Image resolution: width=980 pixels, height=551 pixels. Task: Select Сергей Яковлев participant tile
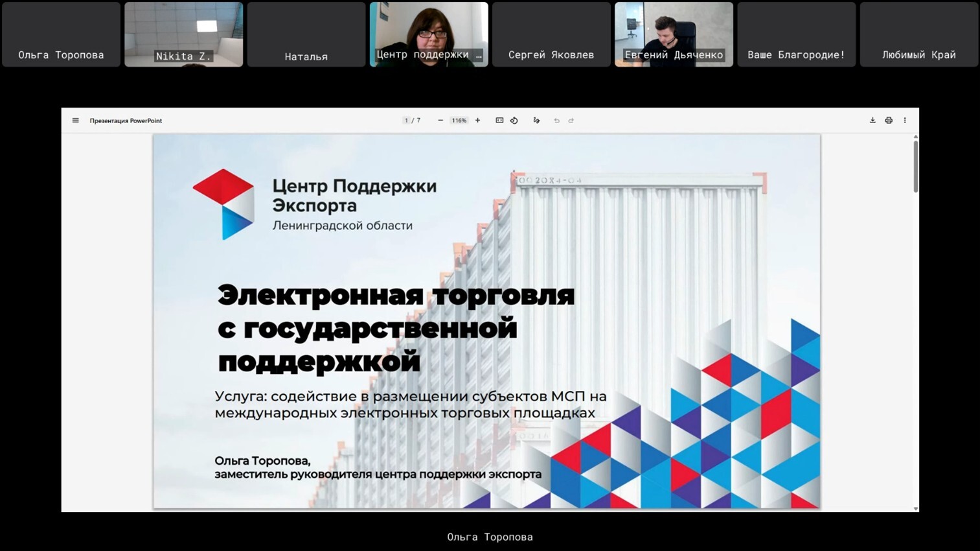click(x=551, y=34)
